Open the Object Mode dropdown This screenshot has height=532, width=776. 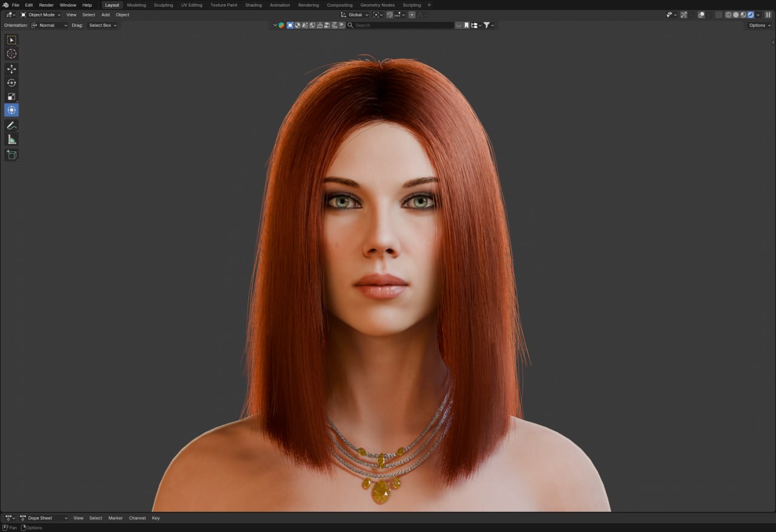(40, 15)
